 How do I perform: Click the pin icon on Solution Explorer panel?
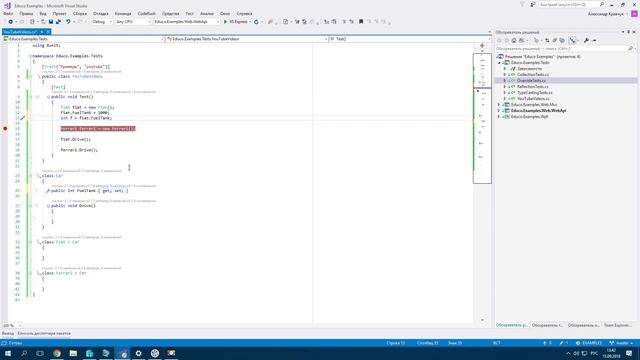[629, 32]
